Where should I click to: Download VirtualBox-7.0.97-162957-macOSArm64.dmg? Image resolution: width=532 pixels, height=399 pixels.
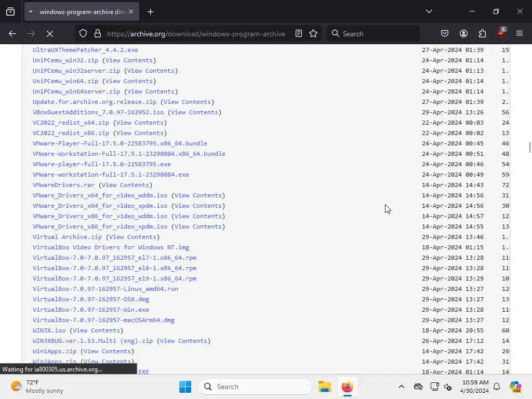click(x=103, y=320)
